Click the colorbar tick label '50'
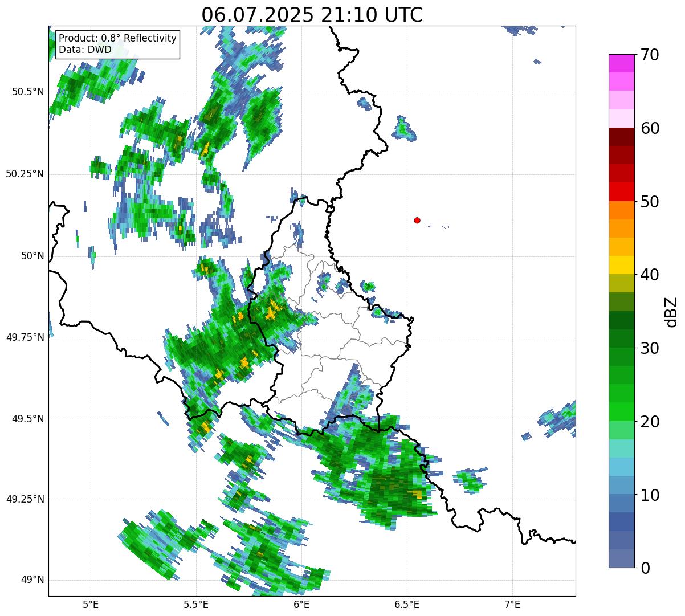 [x=649, y=202]
